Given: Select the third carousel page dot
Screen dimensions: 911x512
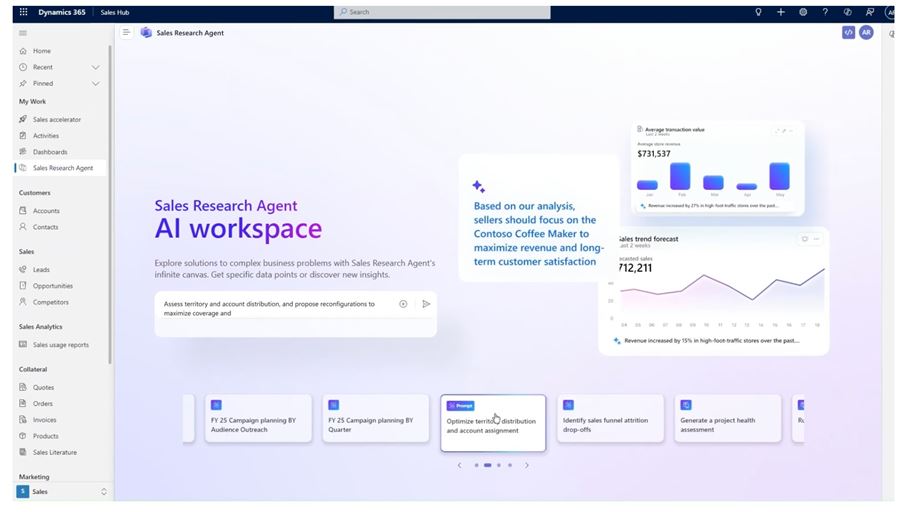Looking at the screenshot, I should coord(498,465).
